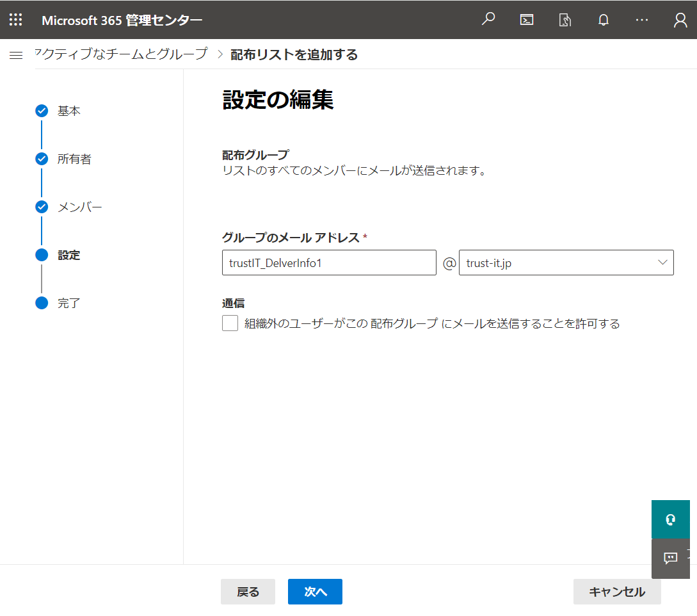Open the gray feedback chat button
The width and height of the screenshot is (697, 616).
pos(670,558)
